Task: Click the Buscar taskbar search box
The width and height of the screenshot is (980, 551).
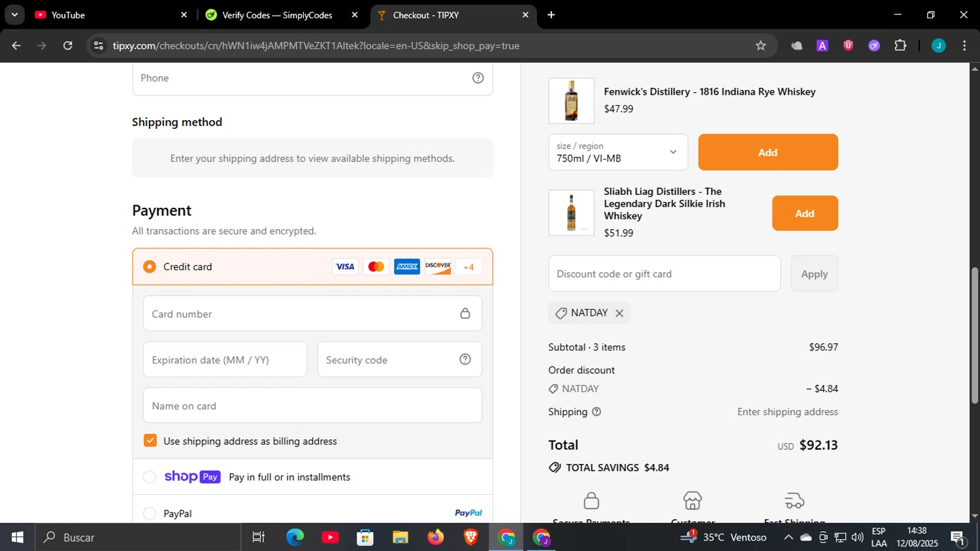Action: tap(139, 537)
